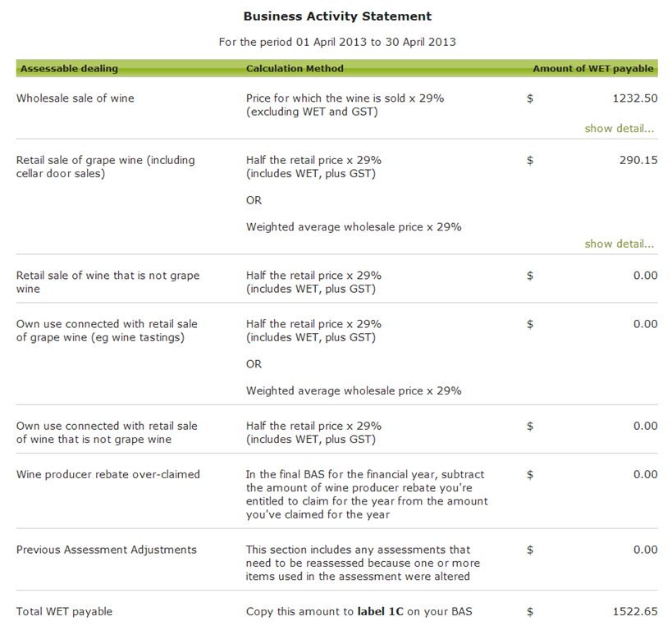Screen dimensions: 672x630
Task: Click the Wine producer rebate 0.00 amount
Action: pos(645,474)
